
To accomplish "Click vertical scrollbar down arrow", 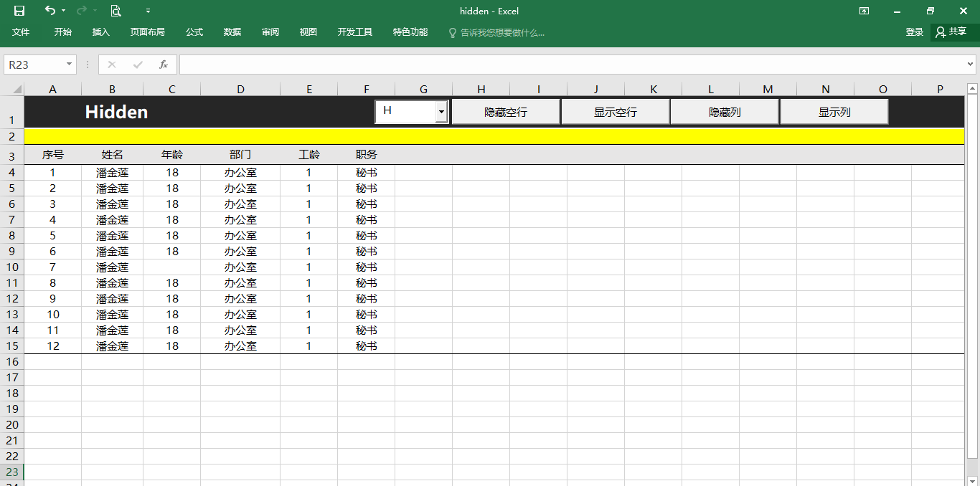I will [x=973, y=480].
